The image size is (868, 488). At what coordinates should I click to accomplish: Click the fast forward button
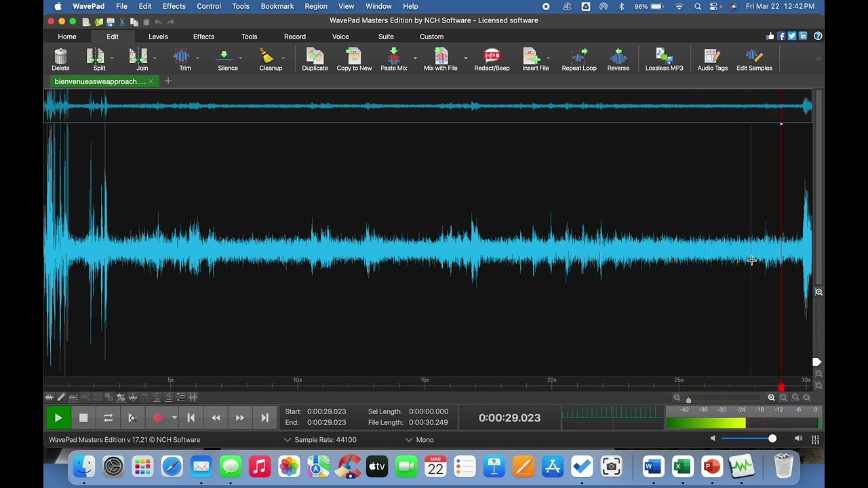pyautogui.click(x=240, y=418)
